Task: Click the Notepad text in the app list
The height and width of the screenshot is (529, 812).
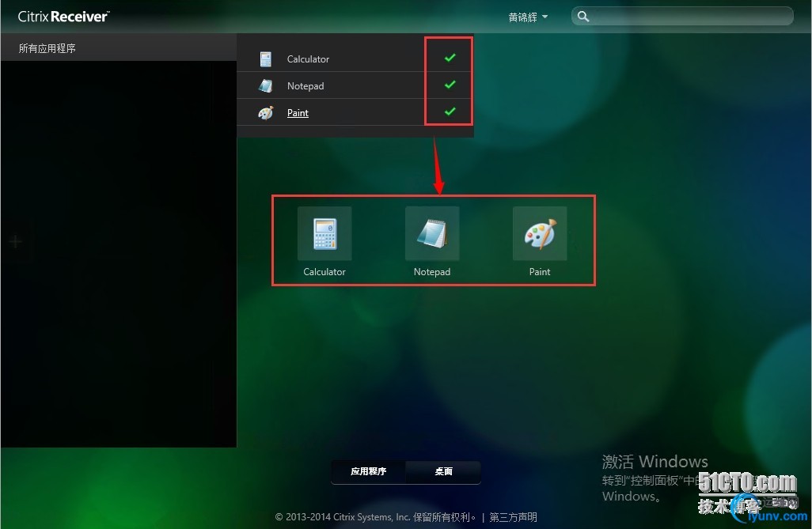Action: click(305, 86)
